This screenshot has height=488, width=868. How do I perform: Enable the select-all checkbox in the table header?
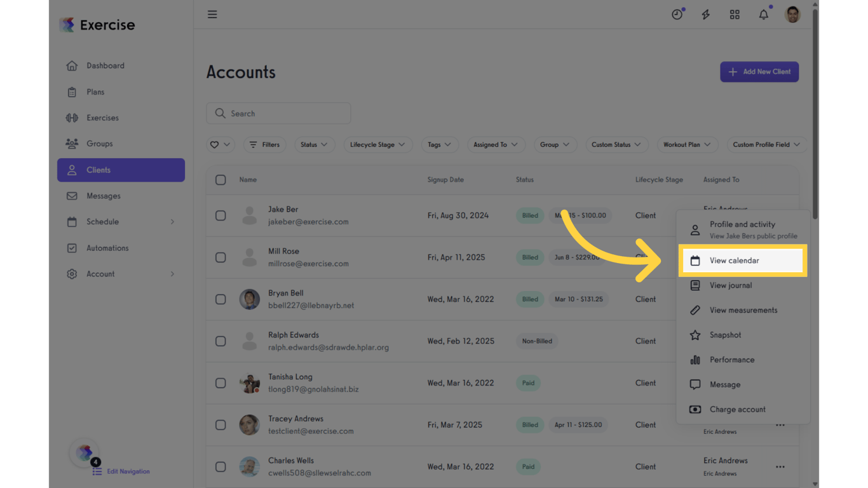220,180
